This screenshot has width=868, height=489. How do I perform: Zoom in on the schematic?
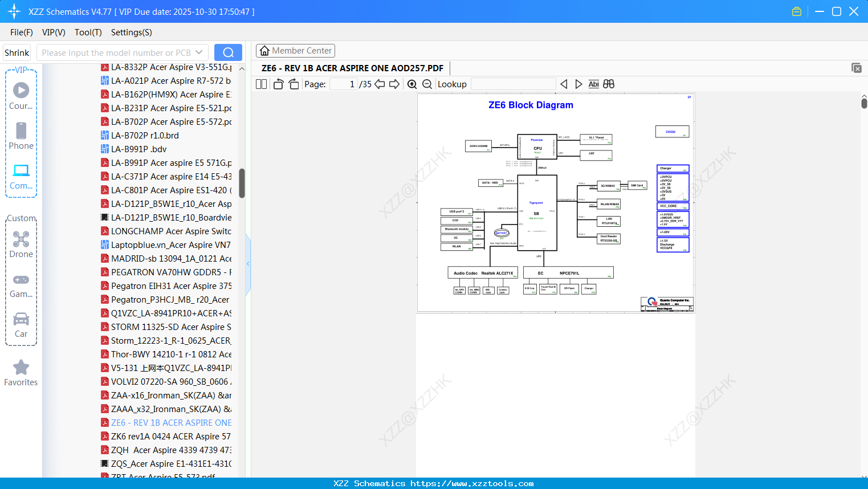[412, 84]
